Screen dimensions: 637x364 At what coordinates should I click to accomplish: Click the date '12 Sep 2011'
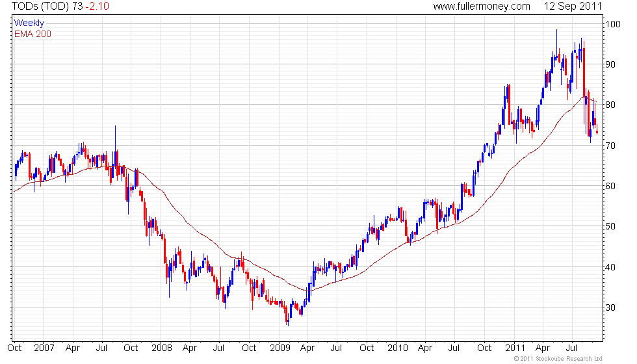(573, 6)
